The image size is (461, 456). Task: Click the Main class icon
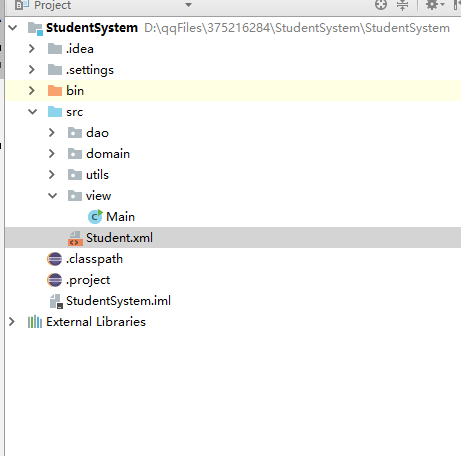95,217
